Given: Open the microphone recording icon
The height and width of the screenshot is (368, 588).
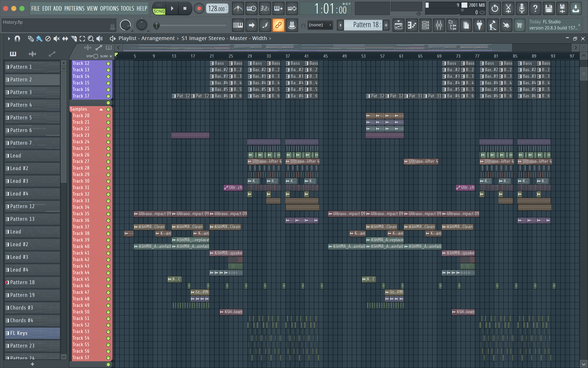Looking at the screenshot, I should click(x=521, y=9).
